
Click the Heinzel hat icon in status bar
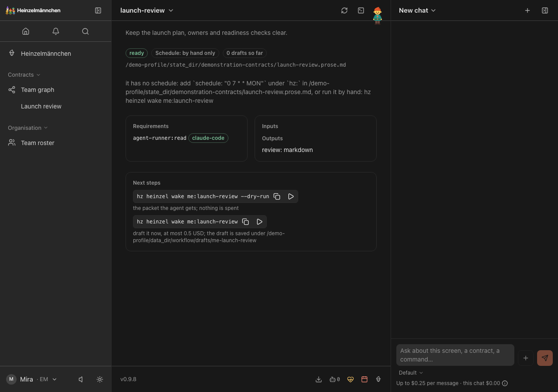point(378,379)
